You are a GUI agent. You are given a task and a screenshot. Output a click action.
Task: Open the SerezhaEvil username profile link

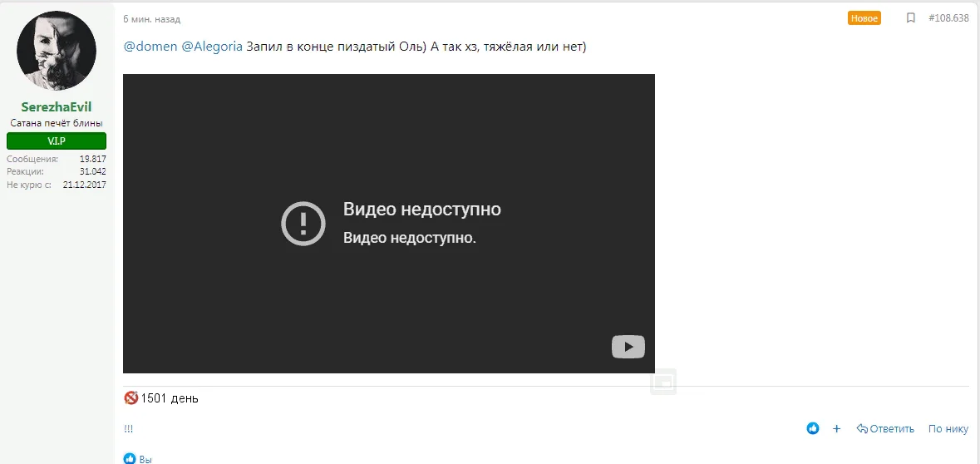[57, 107]
